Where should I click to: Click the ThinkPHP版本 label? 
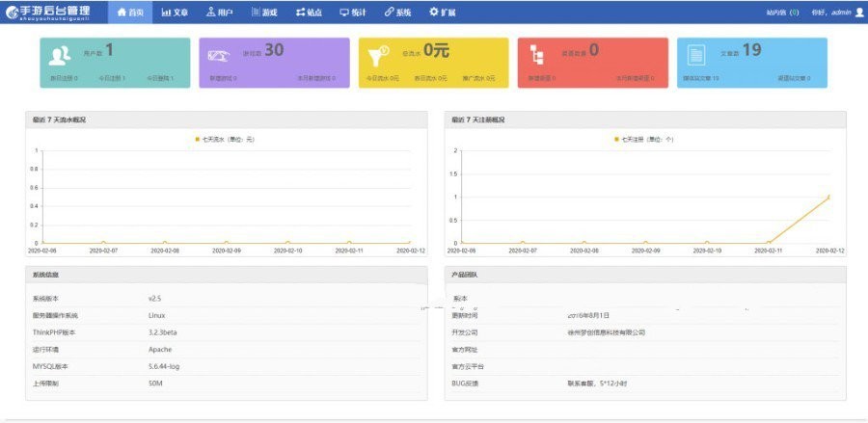click(x=54, y=332)
